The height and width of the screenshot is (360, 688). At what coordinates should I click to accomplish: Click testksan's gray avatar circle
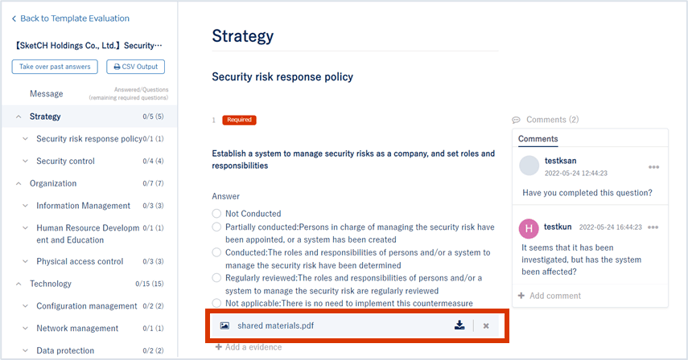[x=529, y=166]
